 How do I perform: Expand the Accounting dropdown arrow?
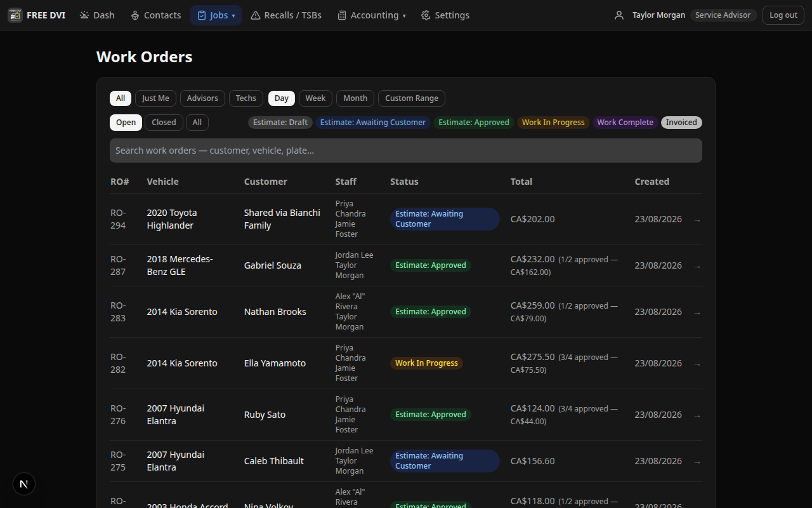404,16
